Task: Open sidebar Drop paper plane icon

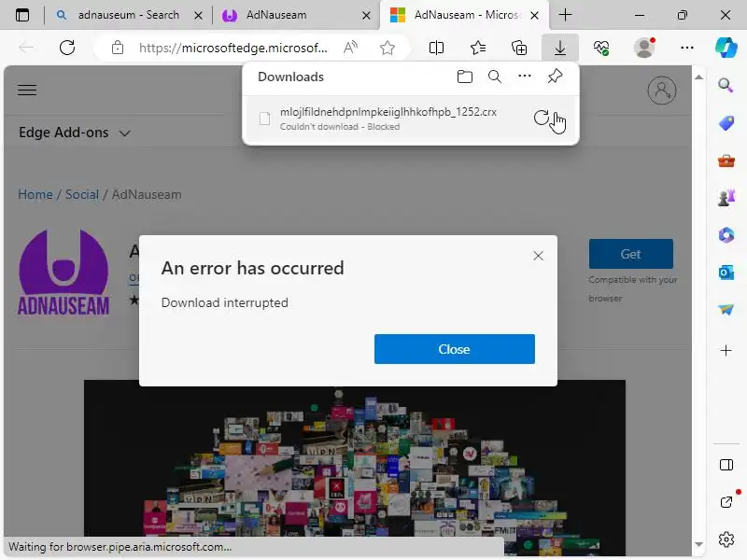Action: [x=726, y=310]
